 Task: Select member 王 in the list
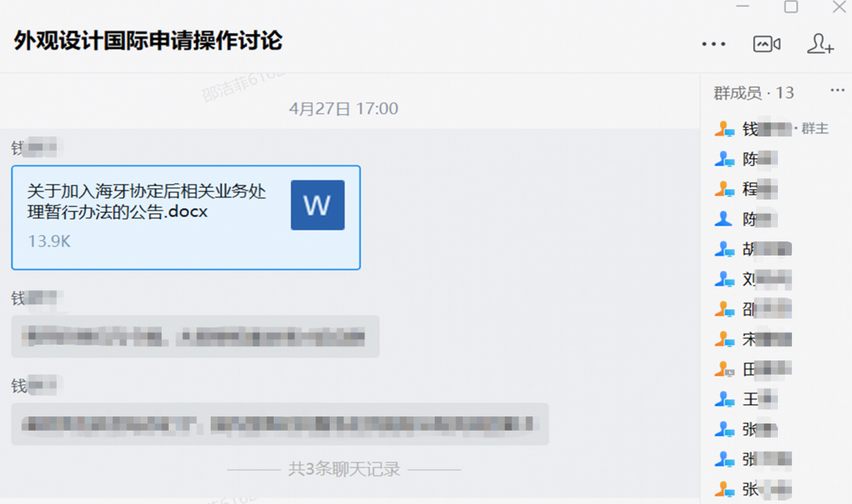point(745,400)
